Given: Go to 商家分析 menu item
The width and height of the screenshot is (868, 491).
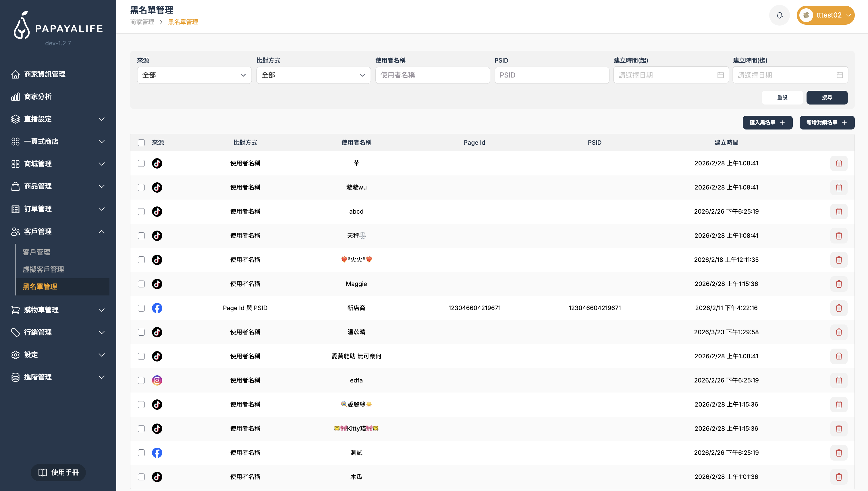Looking at the screenshot, I should (x=38, y=97).
